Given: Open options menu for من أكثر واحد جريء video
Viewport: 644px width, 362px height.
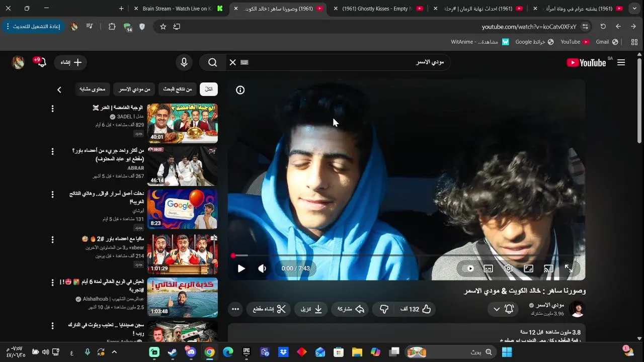Looking at the screenshot, I should click(52, 151).
